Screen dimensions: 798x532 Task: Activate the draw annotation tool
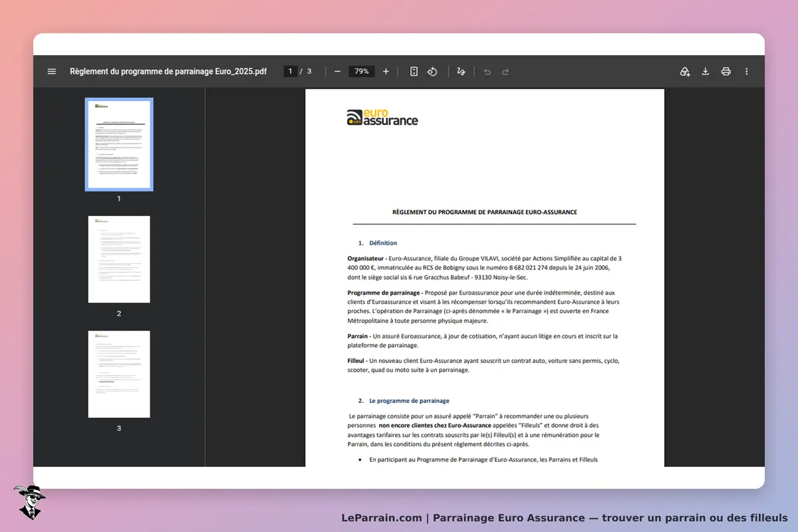point(461,71)
